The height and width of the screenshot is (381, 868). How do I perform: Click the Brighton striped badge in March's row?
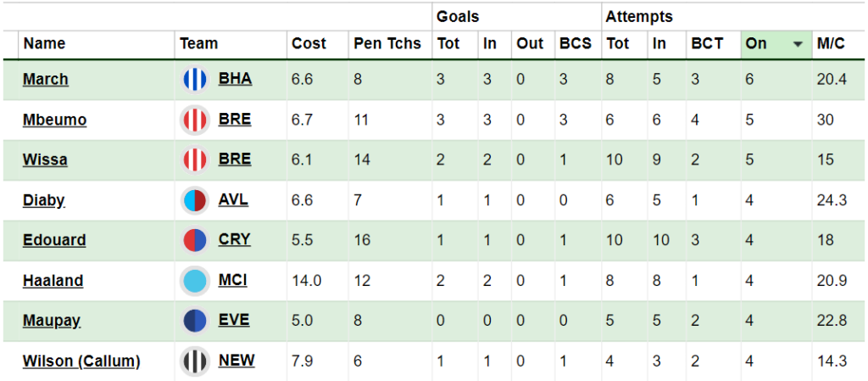coord(195,80)
